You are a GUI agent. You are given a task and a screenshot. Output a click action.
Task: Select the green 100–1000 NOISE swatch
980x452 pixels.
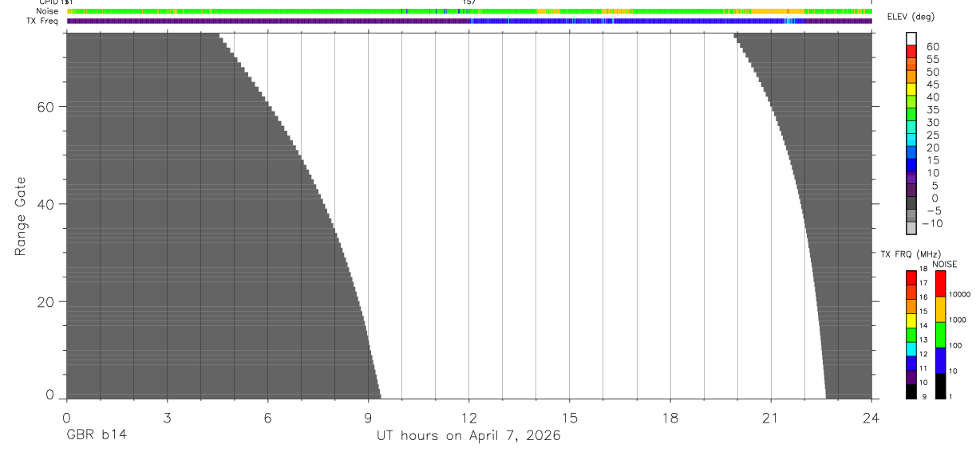click(940, 335)
